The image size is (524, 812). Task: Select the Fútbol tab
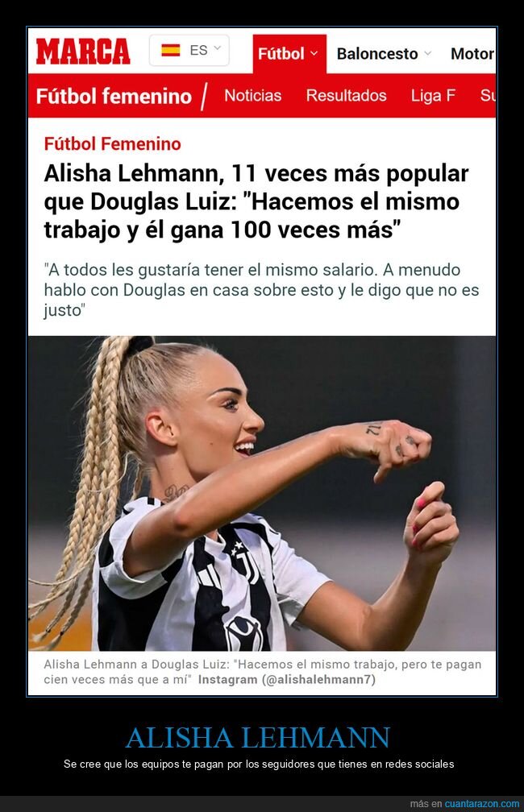pos(289,54)
